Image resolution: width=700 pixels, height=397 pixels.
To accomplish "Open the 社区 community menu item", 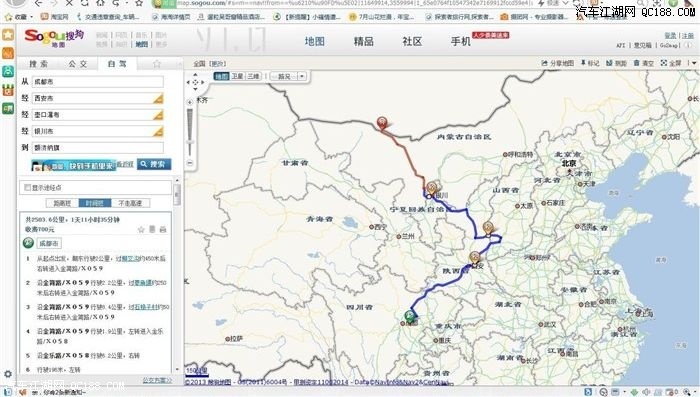I will [x=412, y=42].
